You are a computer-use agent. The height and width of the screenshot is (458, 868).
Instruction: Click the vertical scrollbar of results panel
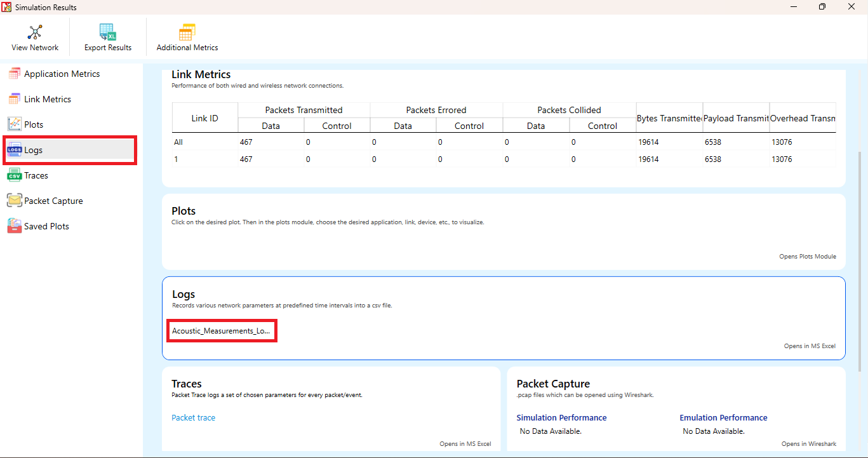coord(860,254)
